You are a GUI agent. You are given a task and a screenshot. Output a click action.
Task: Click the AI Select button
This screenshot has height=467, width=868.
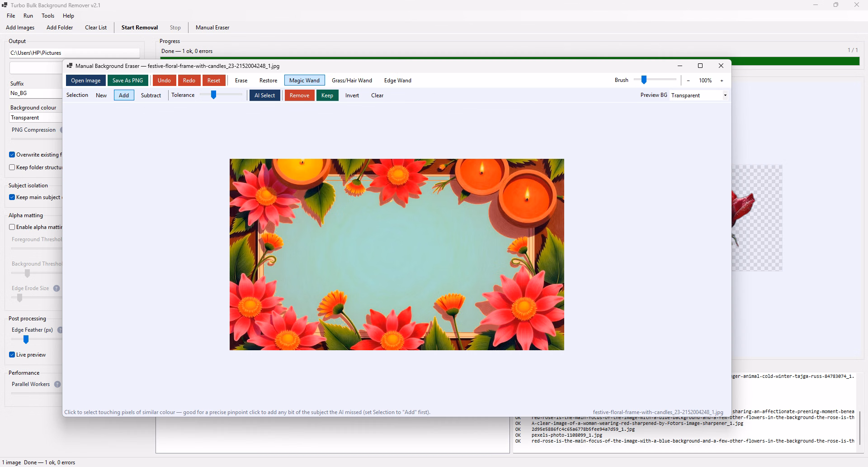tap(264, 95)
